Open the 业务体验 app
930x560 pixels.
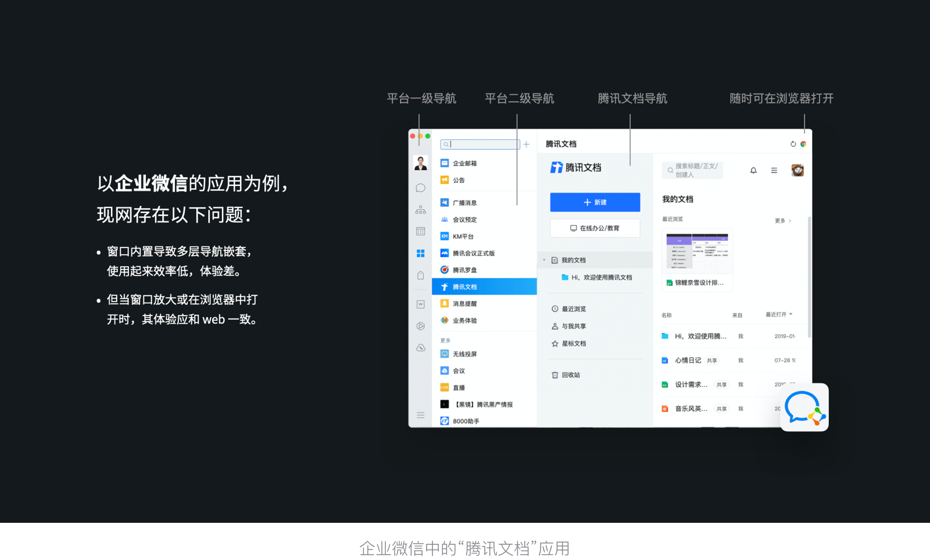click(484, 321)
